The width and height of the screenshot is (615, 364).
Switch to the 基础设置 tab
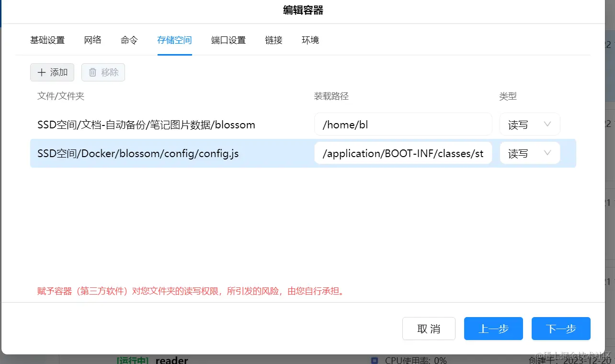[47, 40]
